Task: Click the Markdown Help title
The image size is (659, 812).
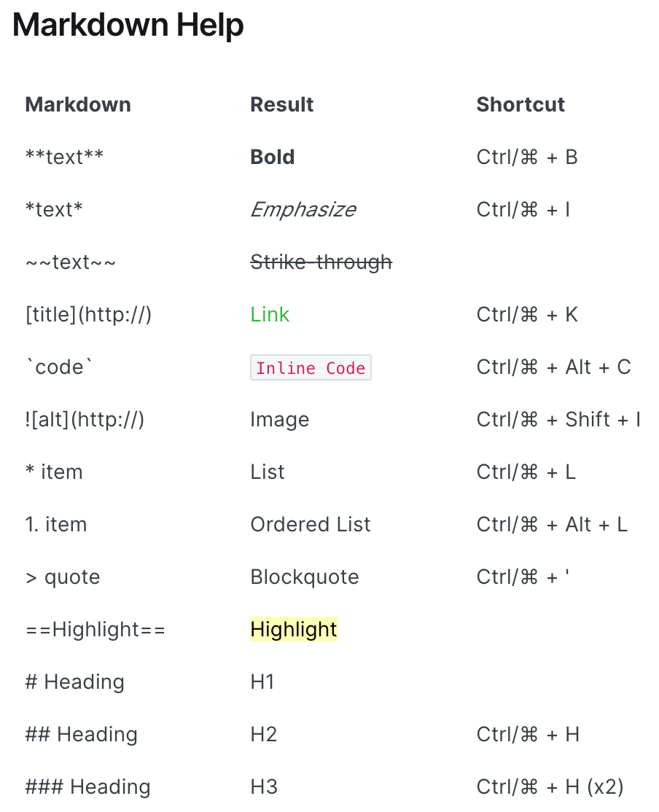Action: click(128, 25)
